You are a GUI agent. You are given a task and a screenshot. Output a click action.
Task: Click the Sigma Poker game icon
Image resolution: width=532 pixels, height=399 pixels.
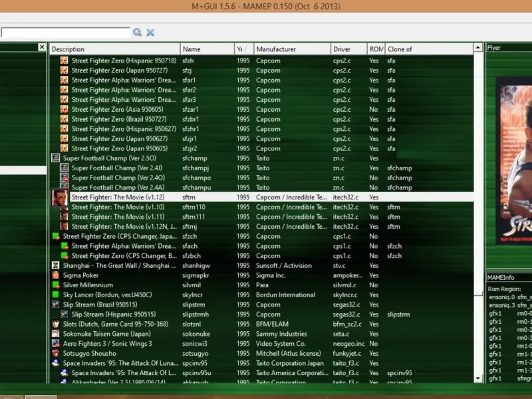point(56,275)
